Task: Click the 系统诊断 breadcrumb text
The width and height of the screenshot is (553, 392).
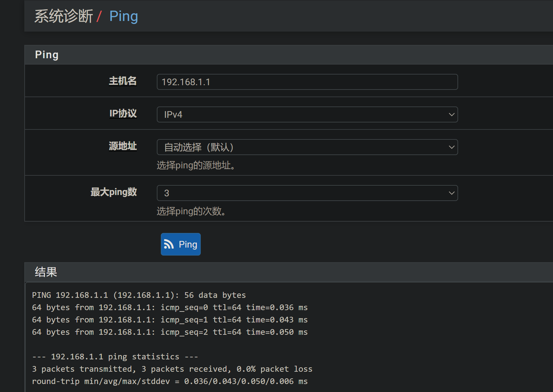Action: [x=64, y=16]
